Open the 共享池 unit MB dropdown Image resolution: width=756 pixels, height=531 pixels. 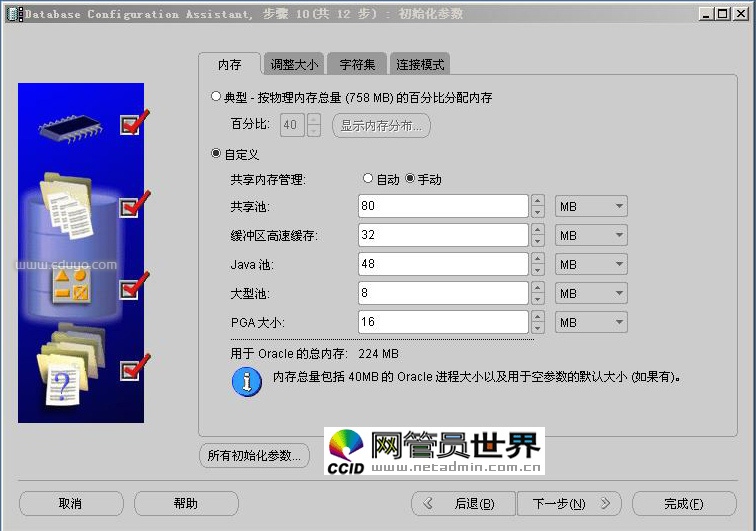point(591,206)
